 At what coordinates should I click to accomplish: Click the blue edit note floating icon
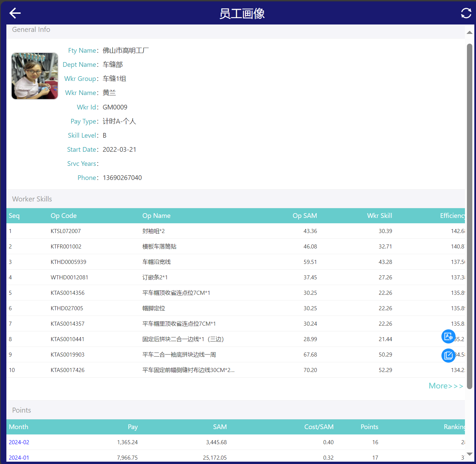(x=448, y=355)
